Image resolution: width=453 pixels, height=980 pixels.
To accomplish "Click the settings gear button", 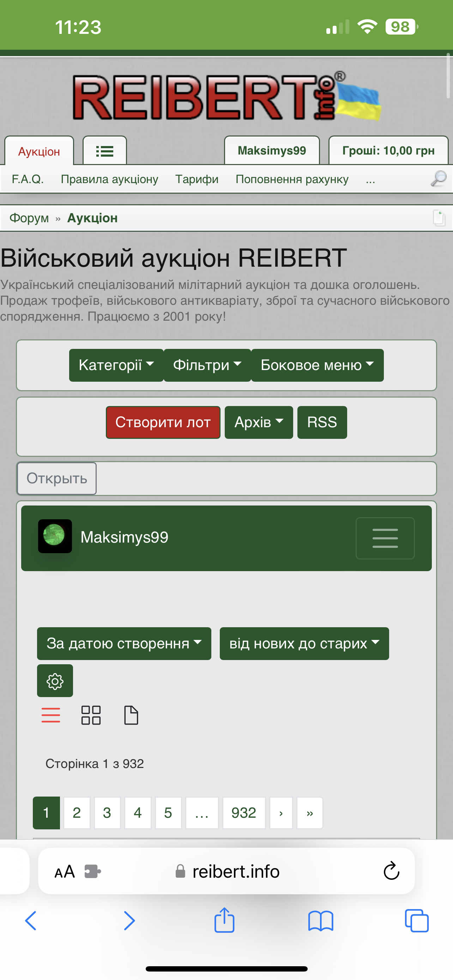I will (x=55, y=681).
